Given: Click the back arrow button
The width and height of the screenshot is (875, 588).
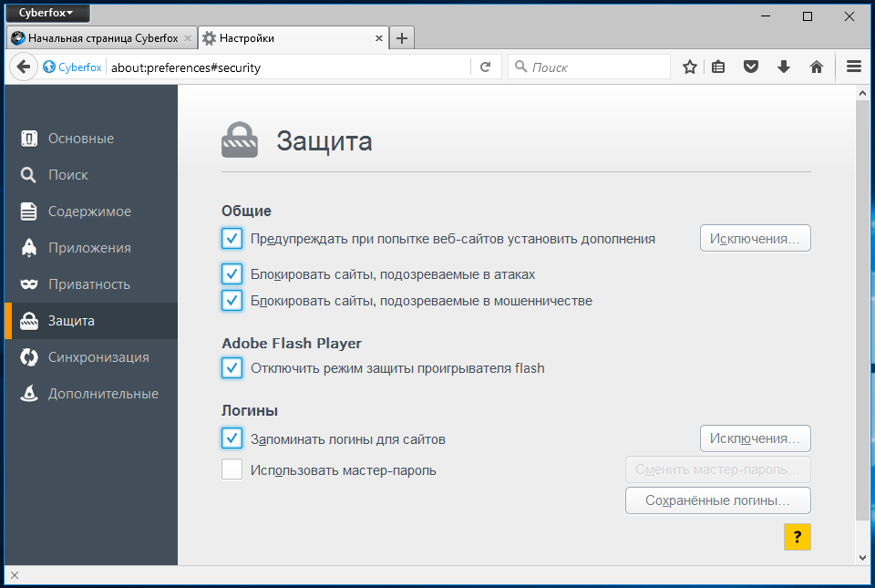Looking at the screenshot, I should click(x=24, y=67).
